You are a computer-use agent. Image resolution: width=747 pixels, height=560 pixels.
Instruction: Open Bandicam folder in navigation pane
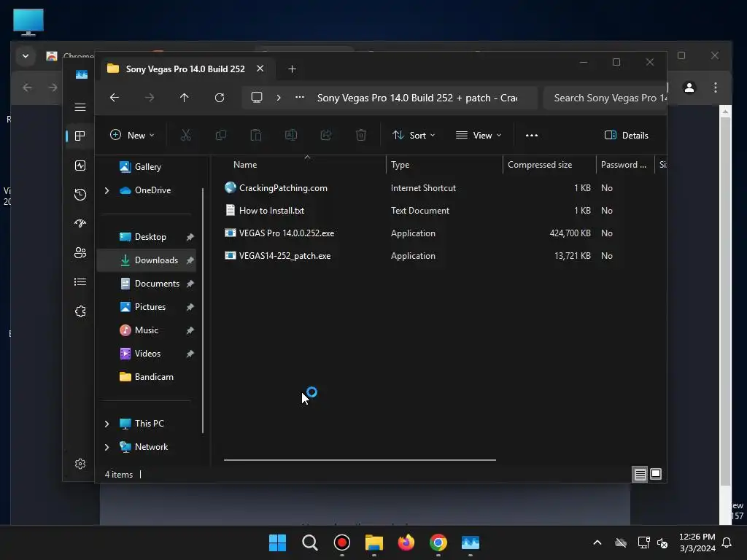tap(147, 377)
